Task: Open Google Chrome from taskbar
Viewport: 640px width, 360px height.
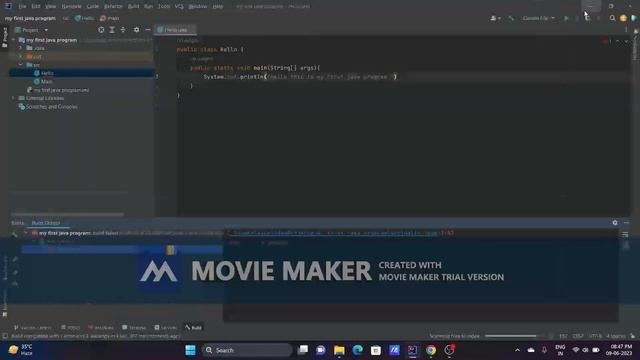Action: [431, 350]
